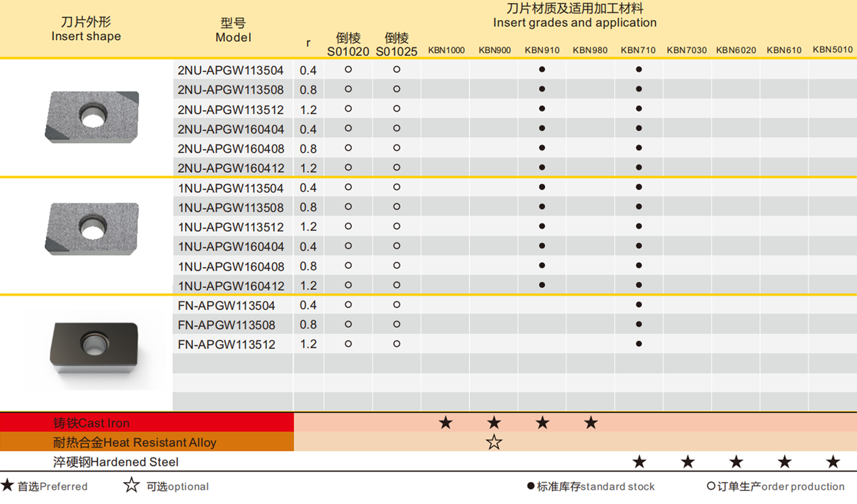The height and width of the screenshot is (504, 857).
Task: Click the 1NU-APGW insert image in the middle
Action: point(92,229)
